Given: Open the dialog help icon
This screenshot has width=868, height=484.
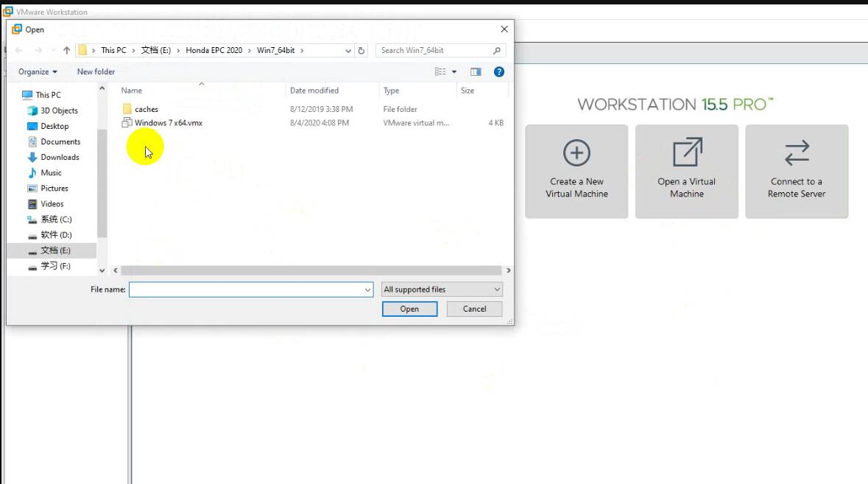Looking at the screenshot, I should 498,72.
